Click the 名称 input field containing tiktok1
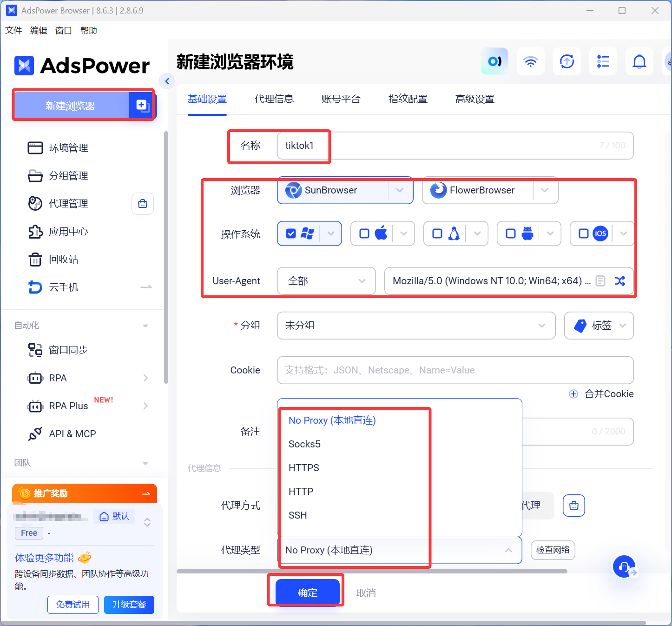Viewport: 672px width, 626px height. [x=455, y=146]
